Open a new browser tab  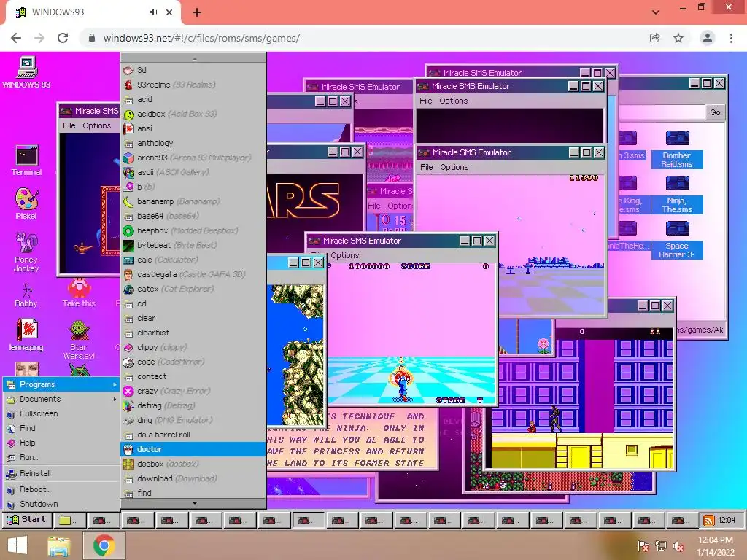(x=197, y=13)
